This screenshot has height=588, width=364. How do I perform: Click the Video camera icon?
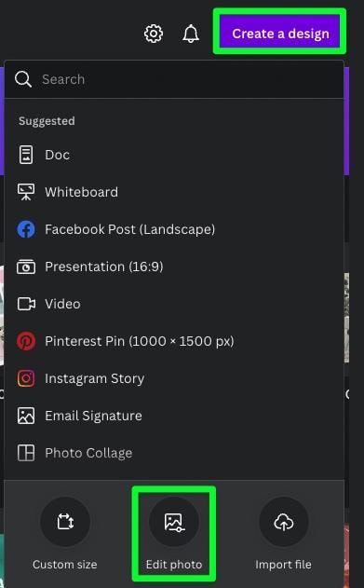coord(26,304)
